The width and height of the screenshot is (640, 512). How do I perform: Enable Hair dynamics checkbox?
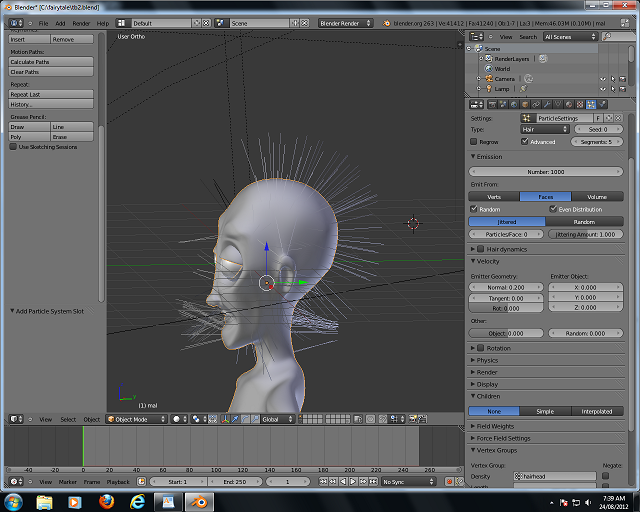pos(480,249)
